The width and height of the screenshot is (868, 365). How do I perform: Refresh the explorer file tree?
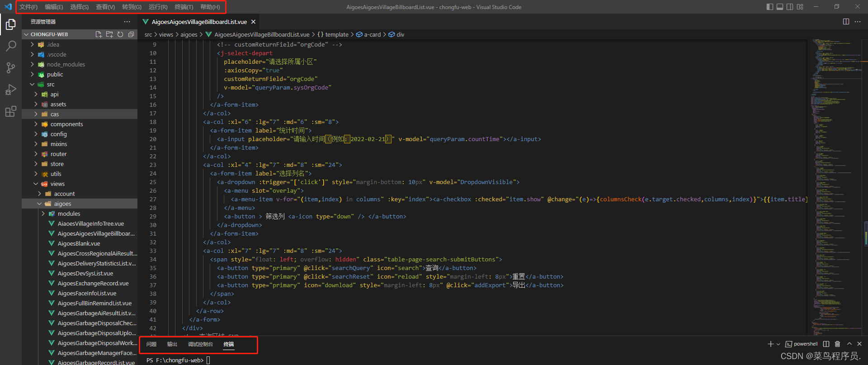[x=120, y=34]
